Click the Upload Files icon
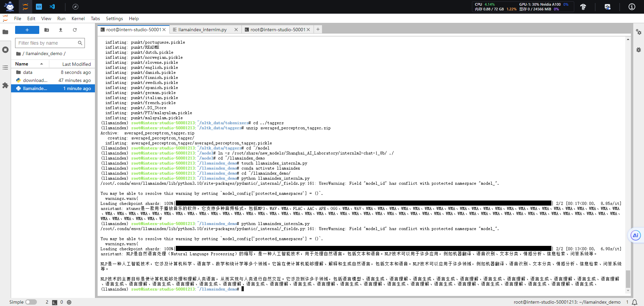 pos(61,30)
